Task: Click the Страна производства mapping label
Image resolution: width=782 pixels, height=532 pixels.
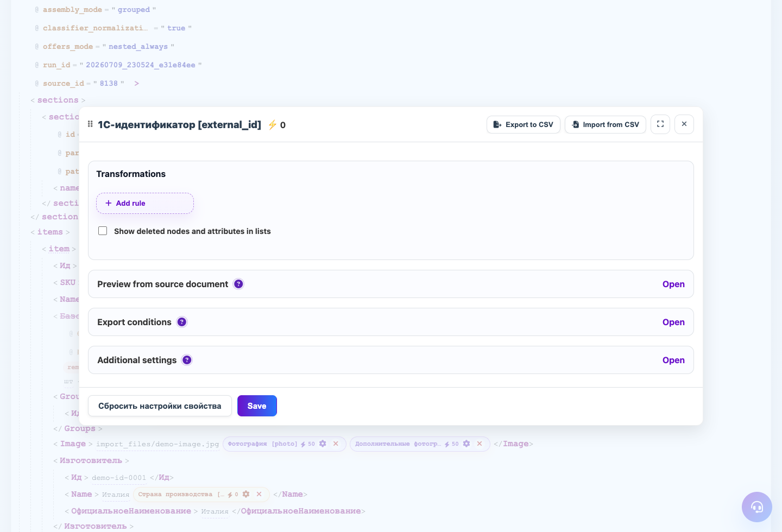Action: tap(181, 494)
